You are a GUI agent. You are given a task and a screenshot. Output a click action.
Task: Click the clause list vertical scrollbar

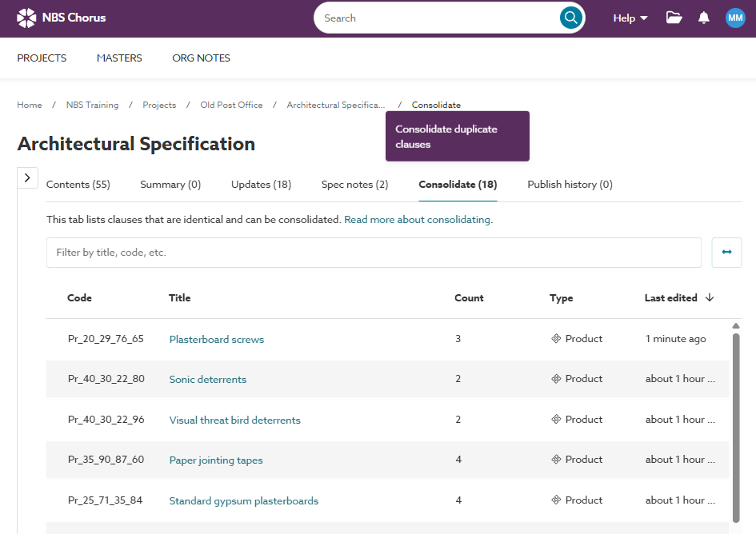pos(736,424)
